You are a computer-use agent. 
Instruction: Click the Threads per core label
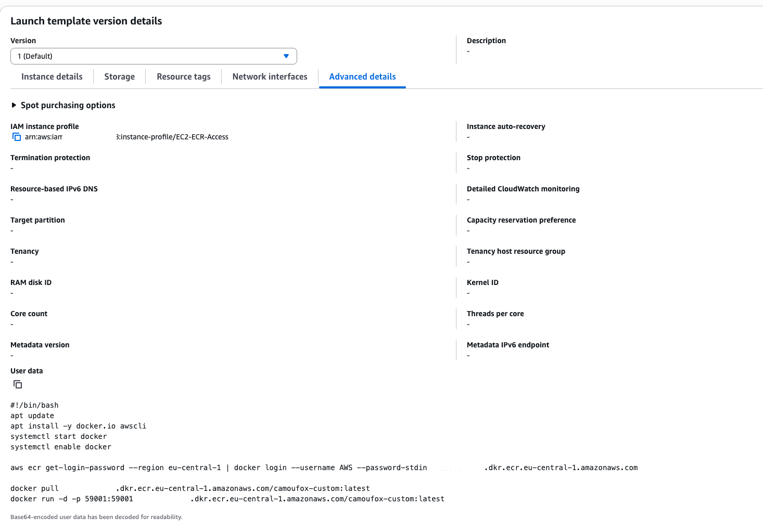tap(495, 314)
